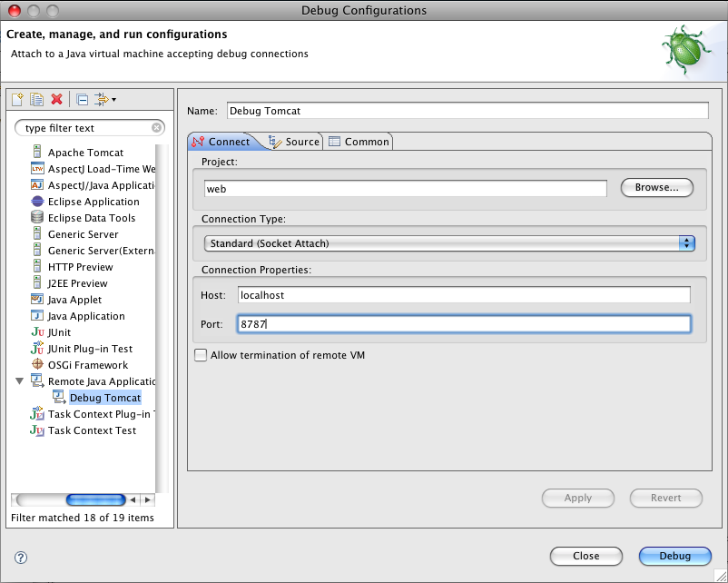
Task: Click the Revert button
Action: pos(665,498)
